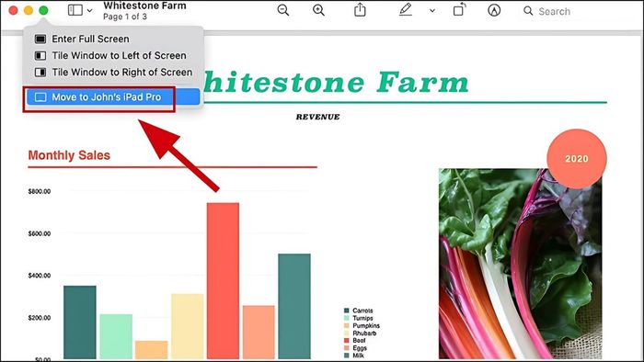The height and width of the screenshot is (362, 644).
Task: Rotate the page with Rotate icon
Action: pos(460,10)
